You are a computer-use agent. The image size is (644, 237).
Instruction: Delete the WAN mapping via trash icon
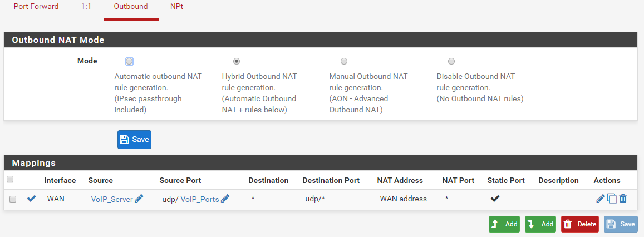point(623,199)
